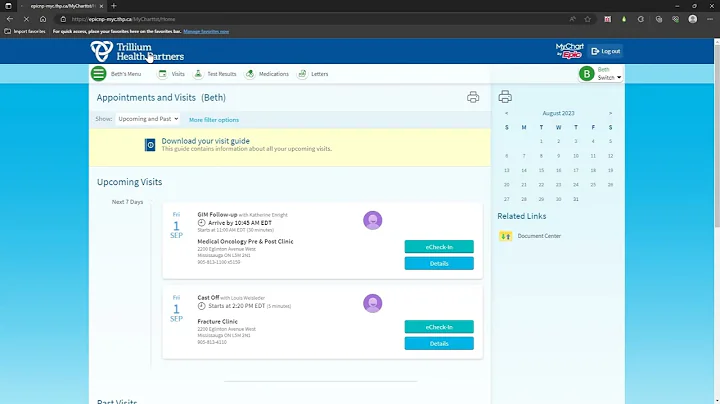Click the GIM Follow-up visit title
This screenshot has width=720, height=404.
(217, 214)
